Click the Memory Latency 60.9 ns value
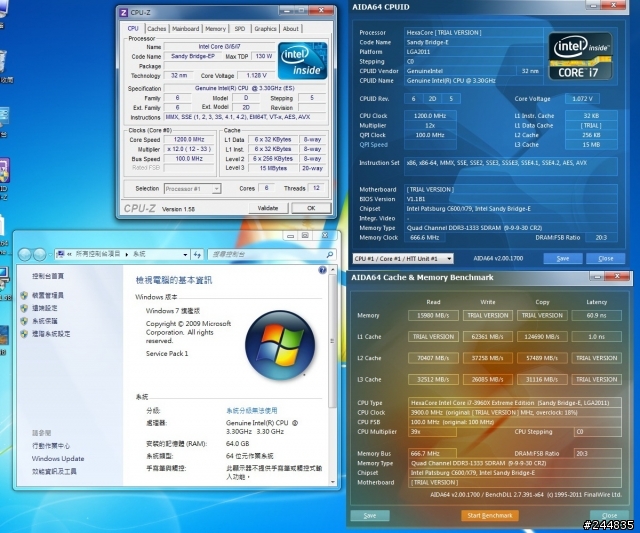This screenshot has height=533, width=640. point(596,315)
